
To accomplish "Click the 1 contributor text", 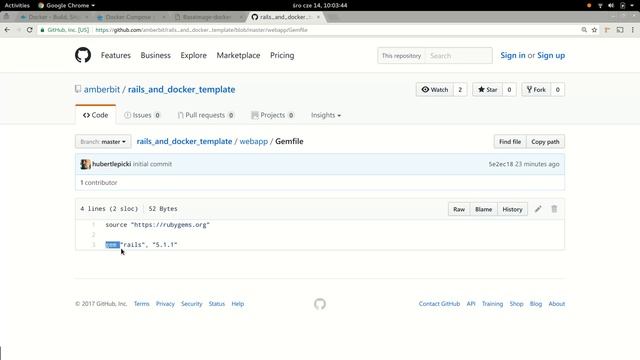I will coord(99,182).
